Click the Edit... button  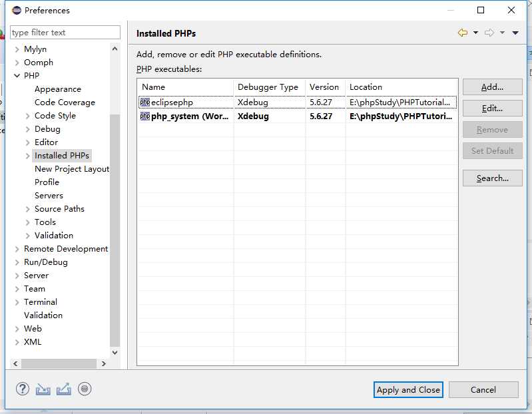coord(492,108)
